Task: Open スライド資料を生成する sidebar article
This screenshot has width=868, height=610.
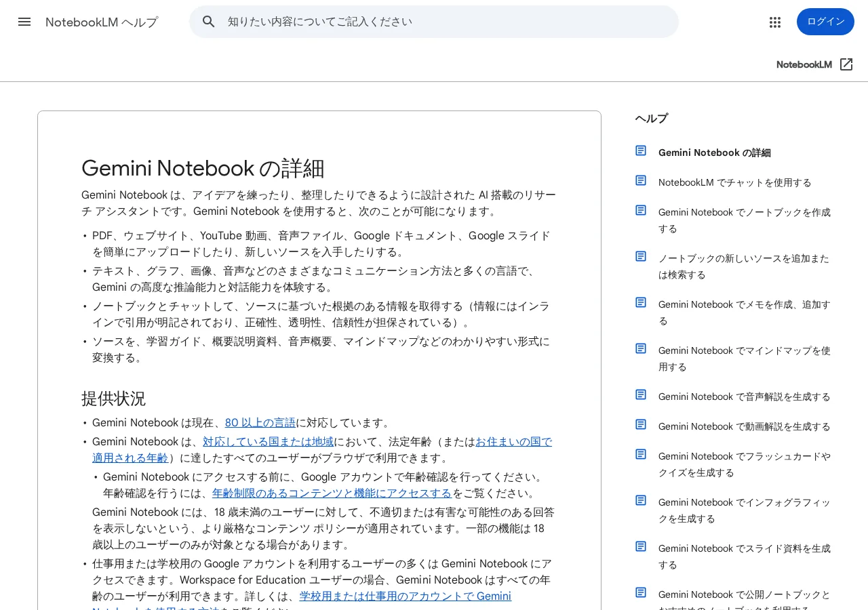Action: pos(745,556)
